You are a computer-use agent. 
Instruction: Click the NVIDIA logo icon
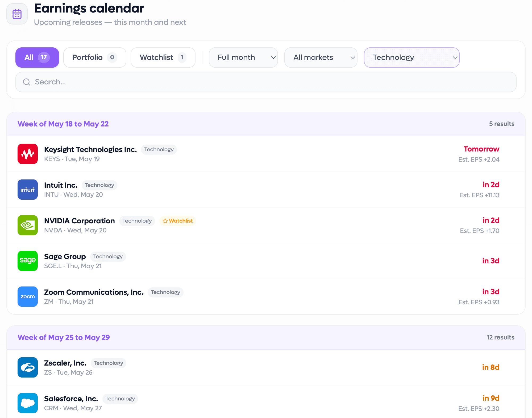(28, 225)
